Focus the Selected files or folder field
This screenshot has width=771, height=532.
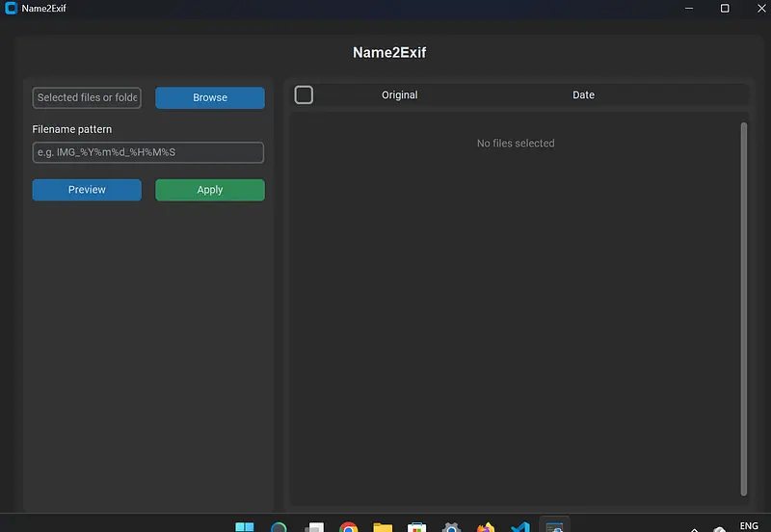point(87,97)
